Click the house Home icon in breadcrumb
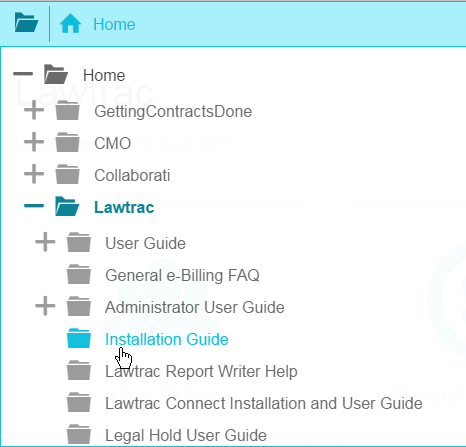The width and height of the screenshot is (466, 447). pos(70,24)
